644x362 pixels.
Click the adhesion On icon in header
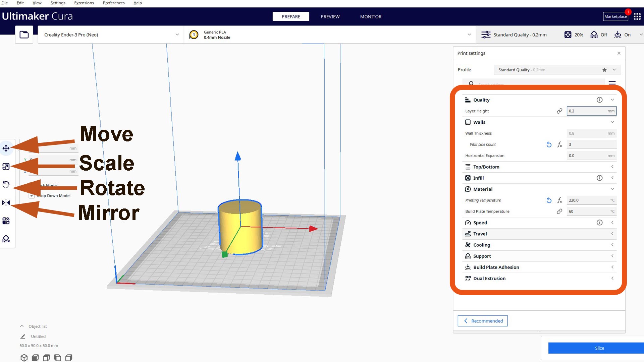pos(618,35)
